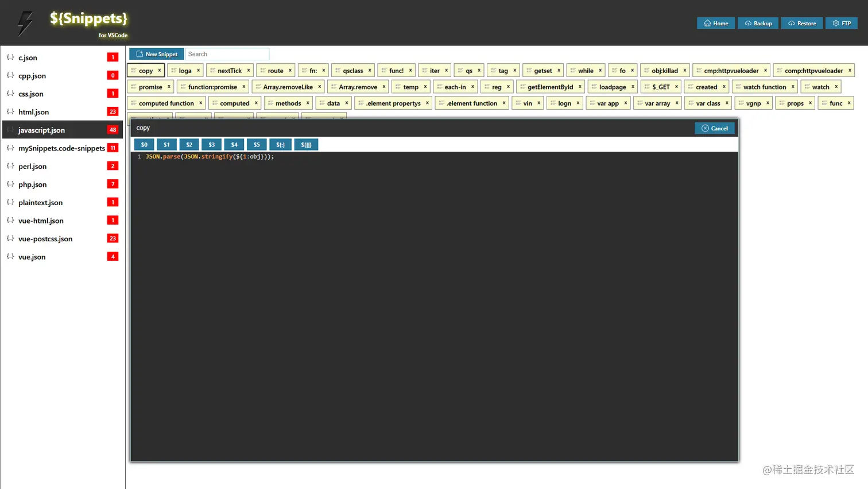This screenshot has width=868, height=489.
Task: Click the Home button in header
Action: pyautogui.click(x=715, y=23)
